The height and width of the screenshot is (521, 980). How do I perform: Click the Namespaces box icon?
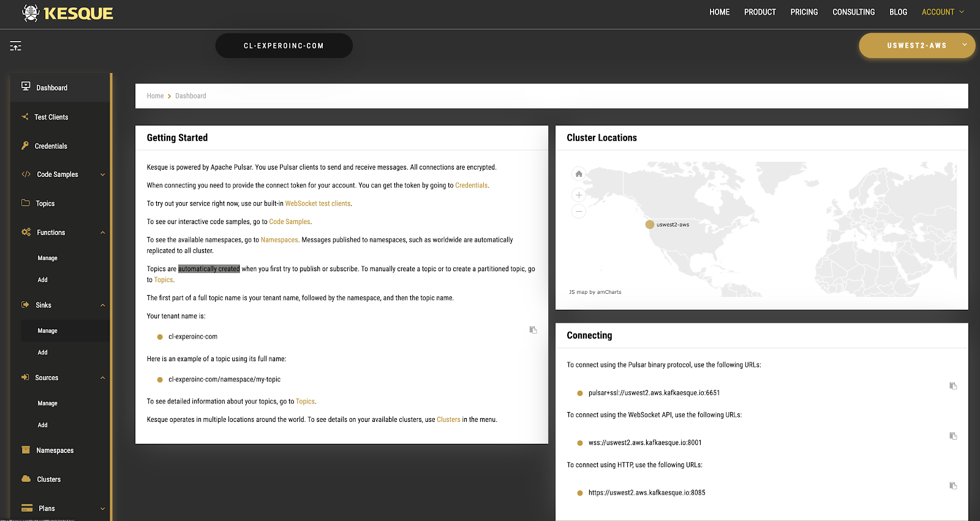click(x=26, y=450)
